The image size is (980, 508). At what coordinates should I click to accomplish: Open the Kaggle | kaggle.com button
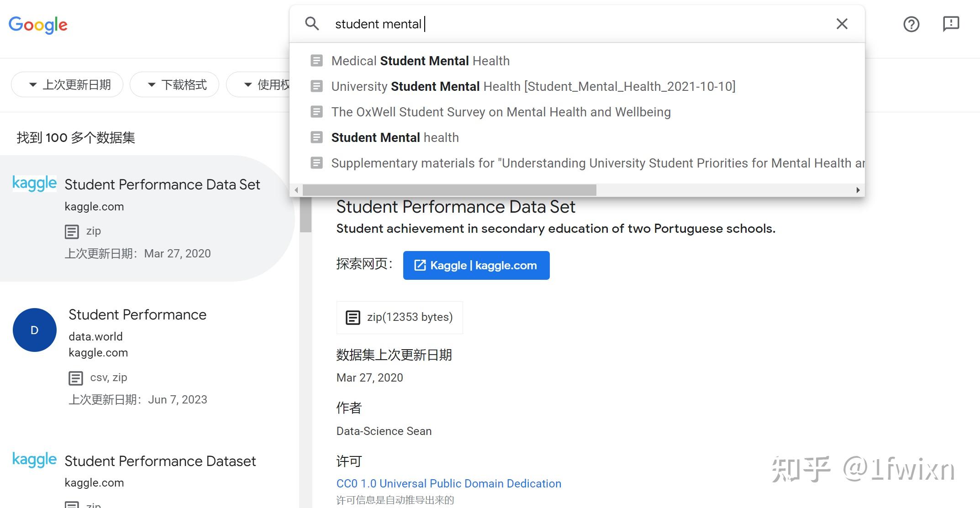tap(476, 265)
